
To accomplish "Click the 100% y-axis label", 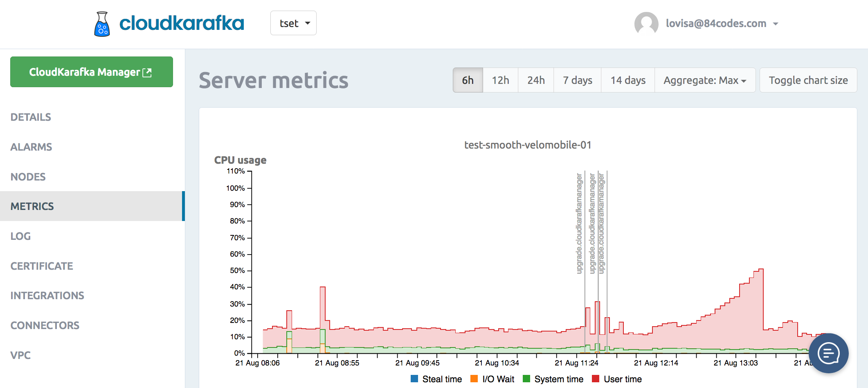I will pyautogui.click(x=235, y=188).
